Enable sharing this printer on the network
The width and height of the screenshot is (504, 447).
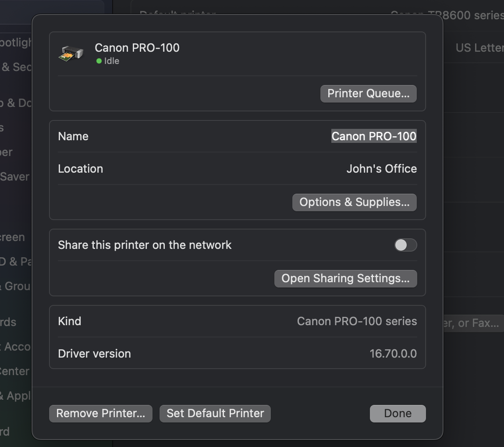[x=405, y=245]
